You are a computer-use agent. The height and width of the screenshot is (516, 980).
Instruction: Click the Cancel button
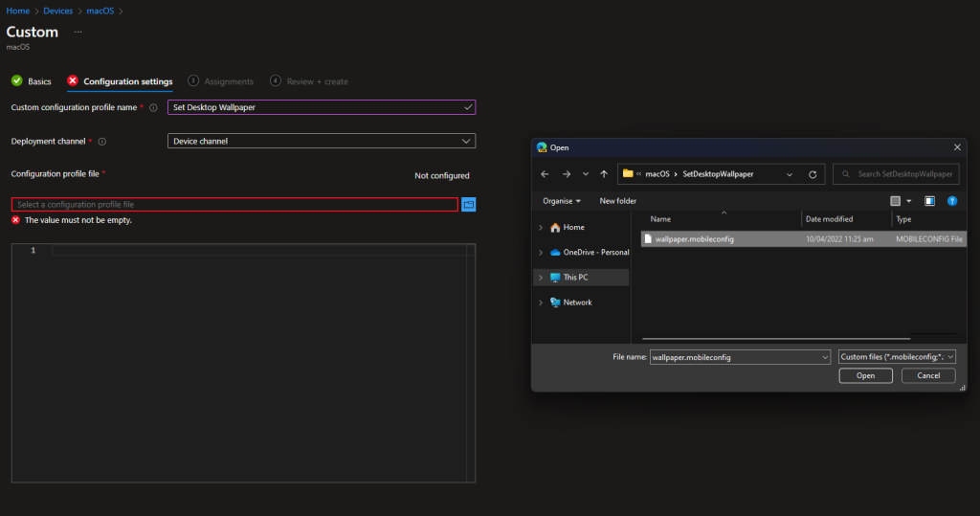pyautogui.click(x=928, y=375)
